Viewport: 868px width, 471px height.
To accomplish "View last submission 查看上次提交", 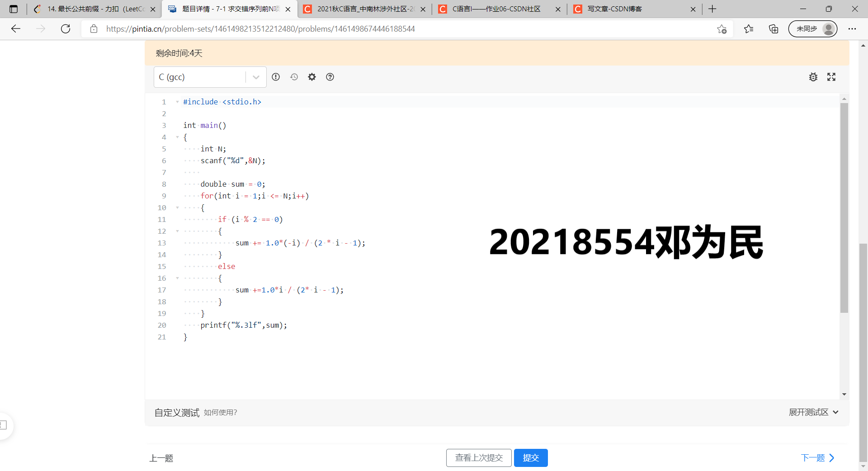I will point(479,458).
